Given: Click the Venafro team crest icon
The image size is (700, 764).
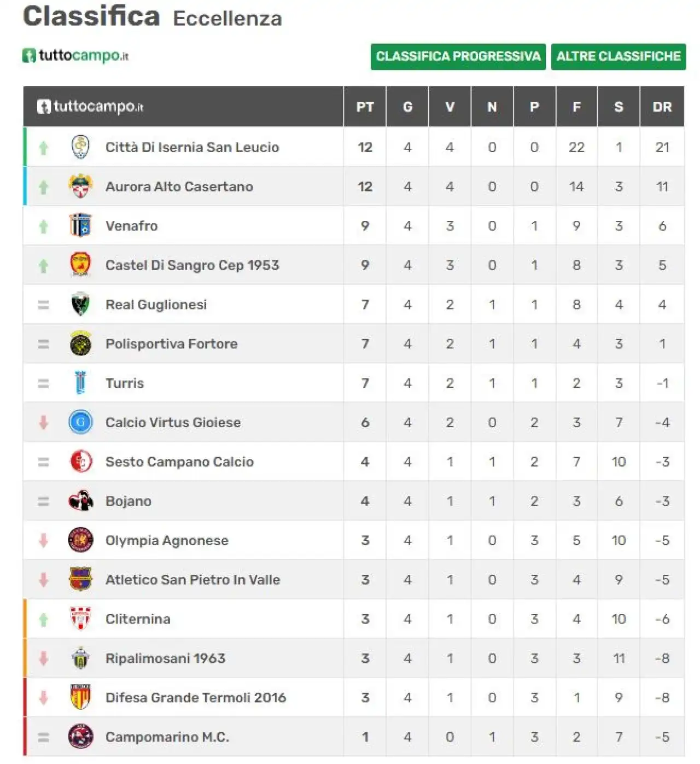Looking at the screenshot, I should [80, 226].
